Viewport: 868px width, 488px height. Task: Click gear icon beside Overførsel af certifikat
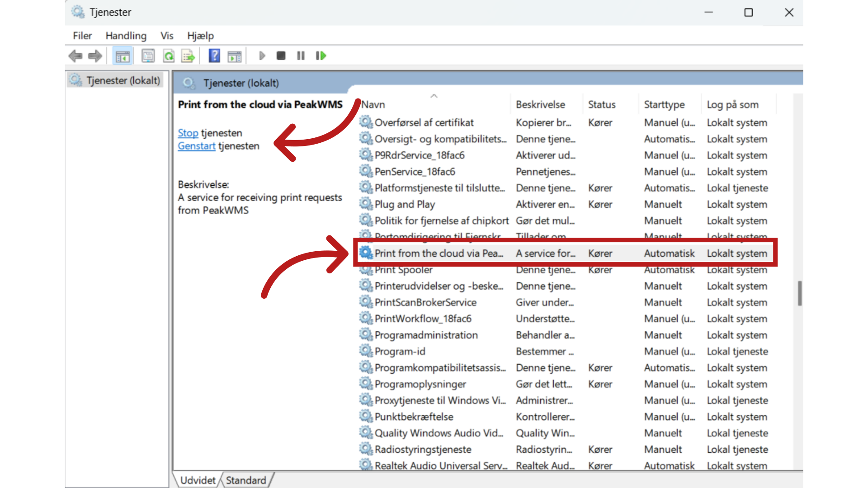tap(365, 122)
